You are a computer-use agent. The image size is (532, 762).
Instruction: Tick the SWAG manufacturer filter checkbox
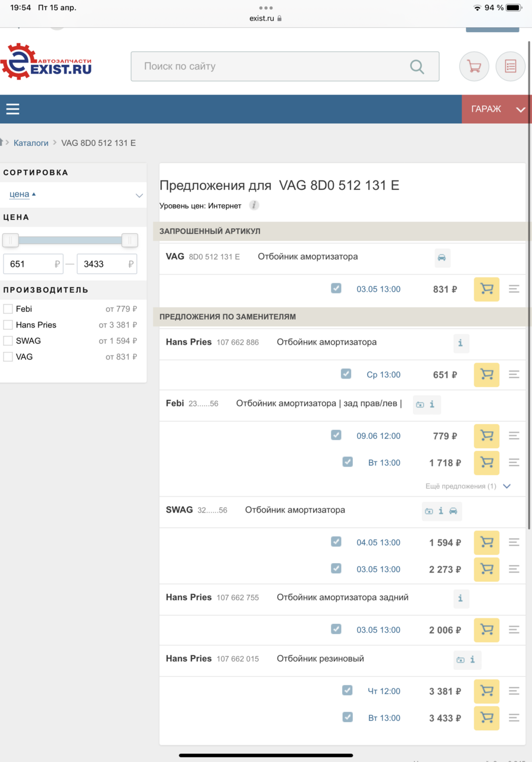coord(8,341)
